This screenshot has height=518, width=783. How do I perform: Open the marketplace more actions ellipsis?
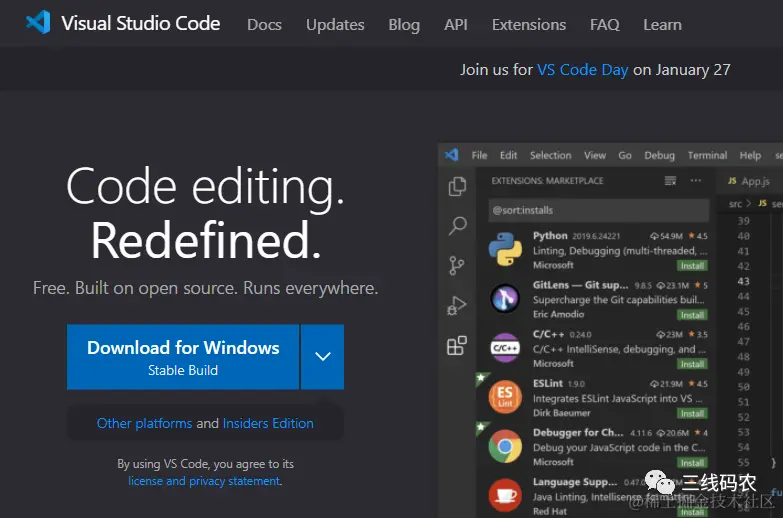[696, 180]
